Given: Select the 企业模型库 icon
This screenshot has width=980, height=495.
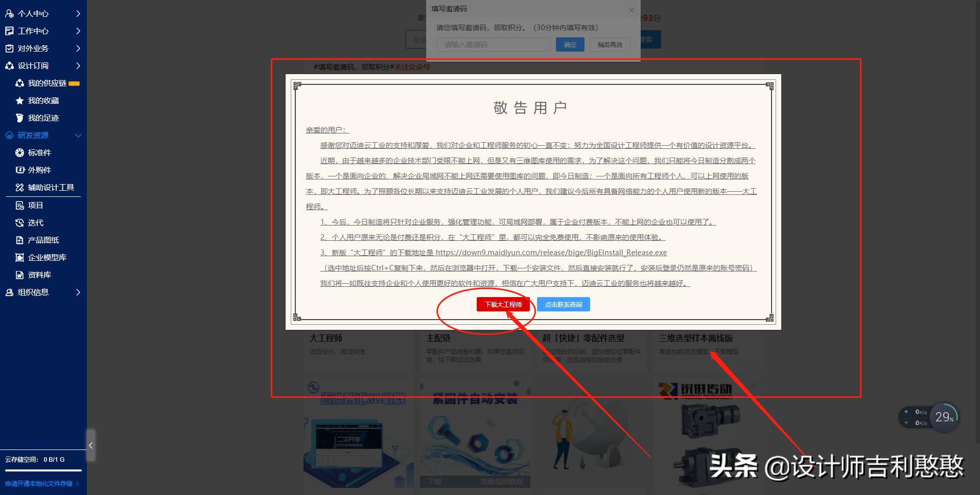Looking at the screenshot, I should pyautogui.click(x=19, y=257).
